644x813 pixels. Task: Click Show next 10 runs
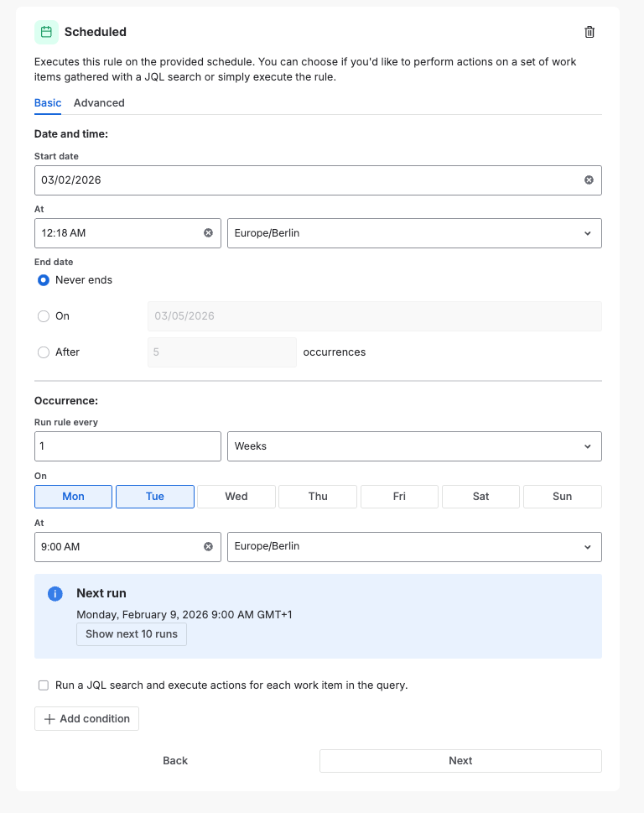click(132, 634)
